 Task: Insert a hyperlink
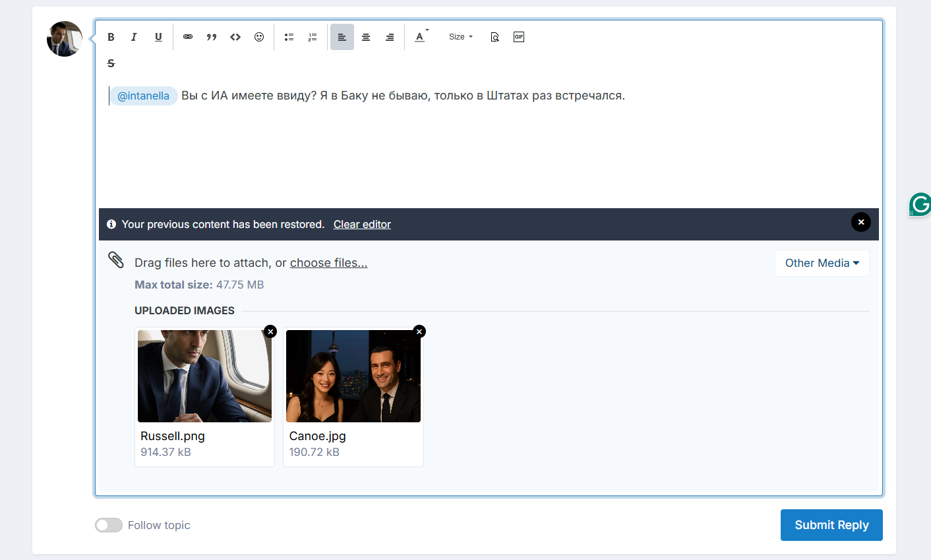pyautogui.click(x=188, y=37)
